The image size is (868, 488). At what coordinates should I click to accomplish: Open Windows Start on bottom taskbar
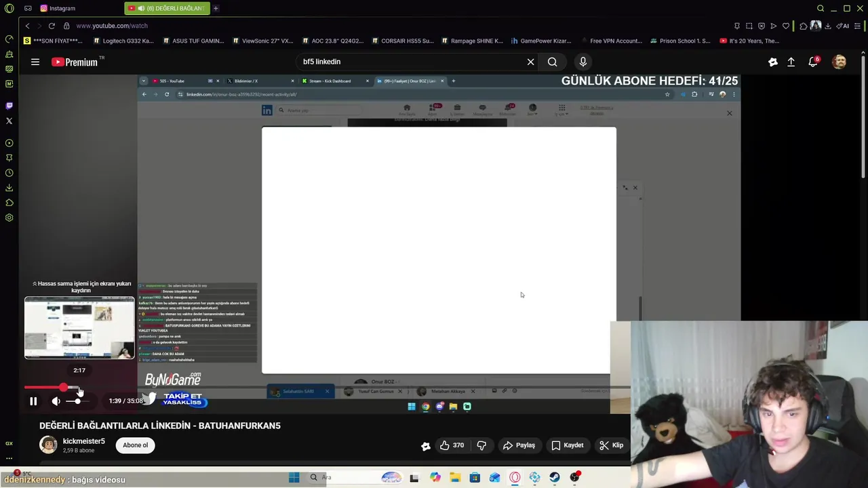pyautogui.click(x=294, y=477)
